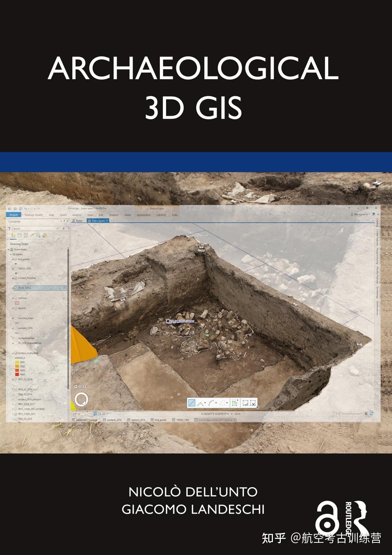Collapse the 3D Layers group
Screen dimensions: 392x555
click(x=10, y=254)
